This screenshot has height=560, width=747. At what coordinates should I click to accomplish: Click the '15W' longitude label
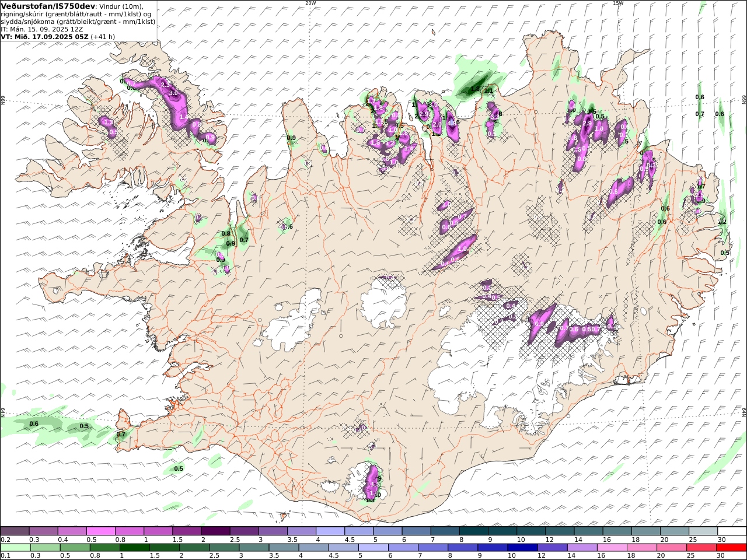(x=618, y=3)
